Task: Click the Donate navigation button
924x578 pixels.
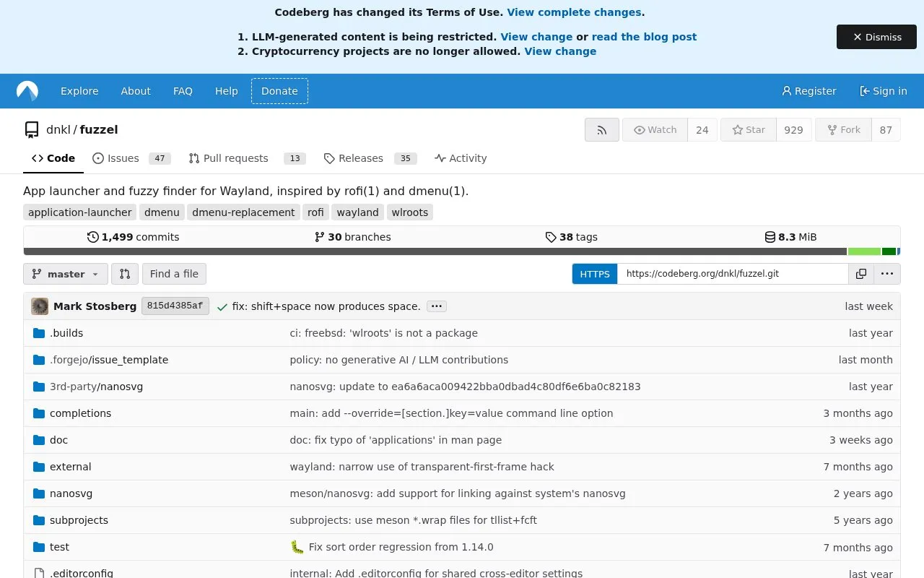Action: click(x=279, y=91)
